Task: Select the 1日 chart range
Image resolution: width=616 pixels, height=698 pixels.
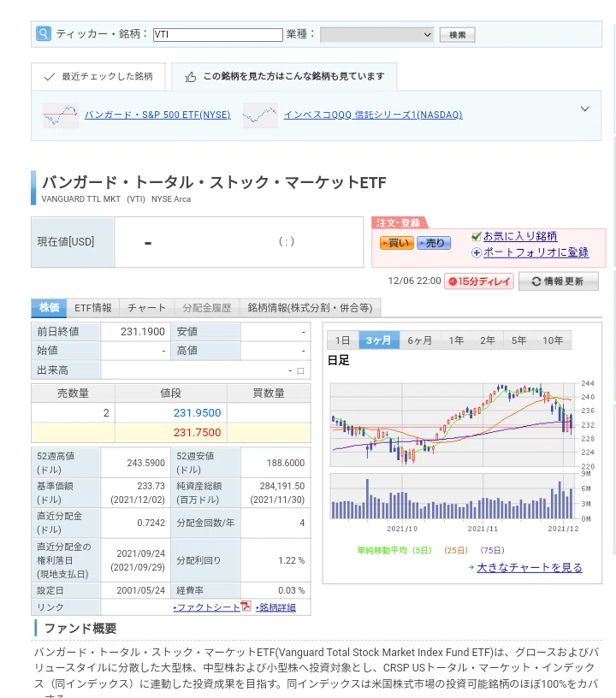Action: [x=342, y=340]
